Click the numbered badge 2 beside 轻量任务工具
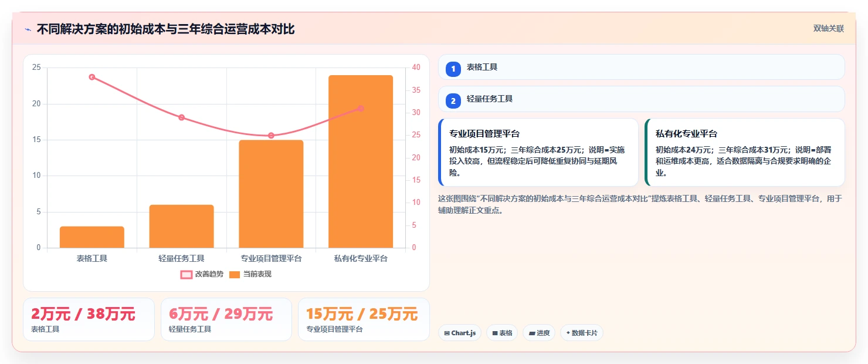868x364 pixels. (x=453, y=101)
